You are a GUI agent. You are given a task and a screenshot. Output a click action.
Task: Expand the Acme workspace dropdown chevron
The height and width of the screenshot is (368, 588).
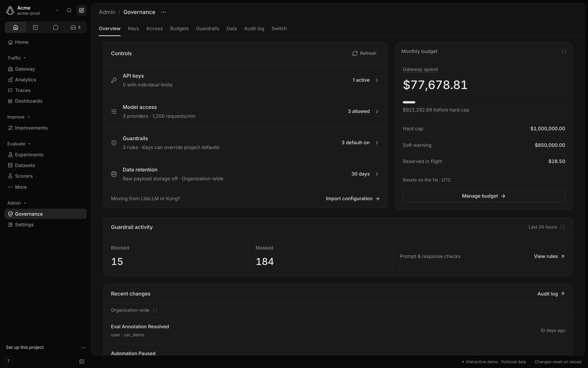[57, 10]
